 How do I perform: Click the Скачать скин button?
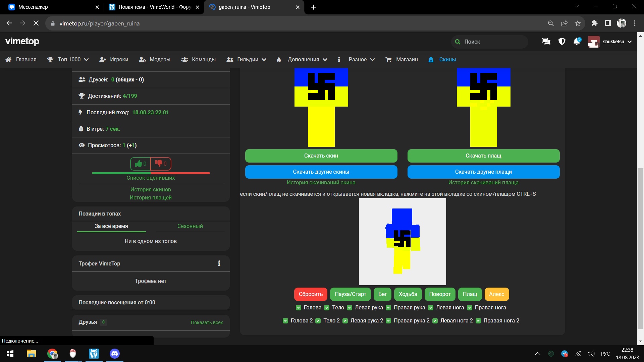(x=321, y=156)
